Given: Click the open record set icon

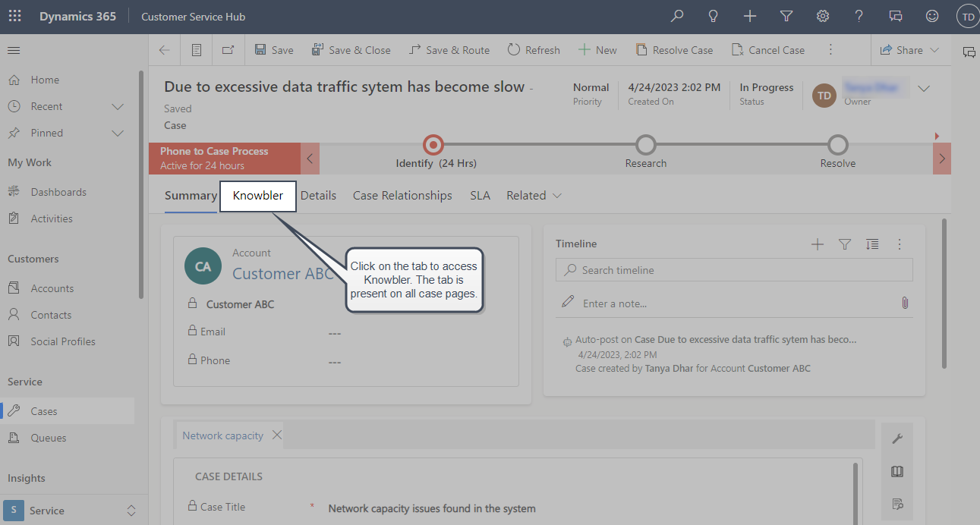Looking at the screenshot, I should (197, 50).
